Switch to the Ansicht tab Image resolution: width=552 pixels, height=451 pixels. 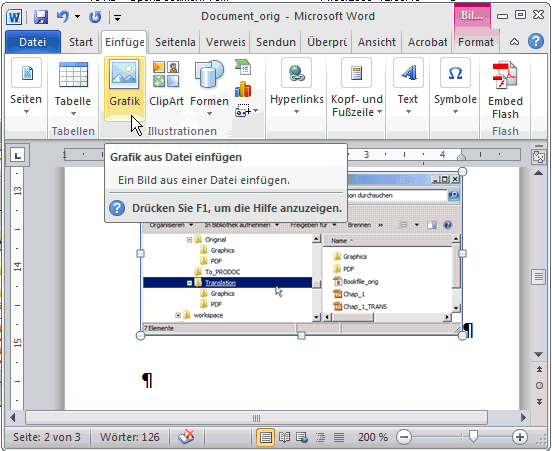click(377, 42)
